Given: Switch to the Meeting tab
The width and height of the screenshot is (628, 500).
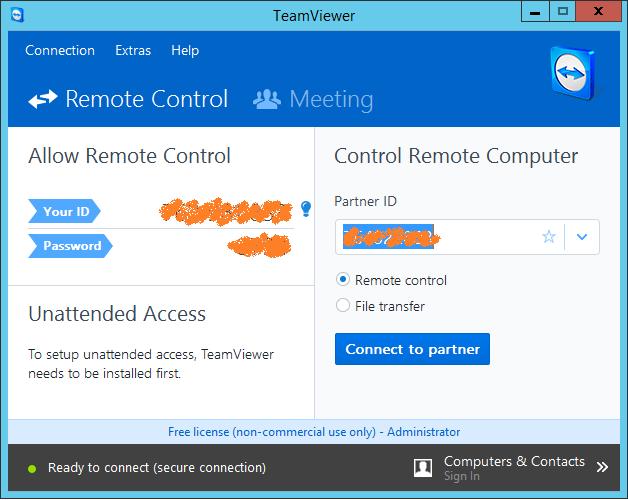Looking at the screenshot, I should point(313,100).
